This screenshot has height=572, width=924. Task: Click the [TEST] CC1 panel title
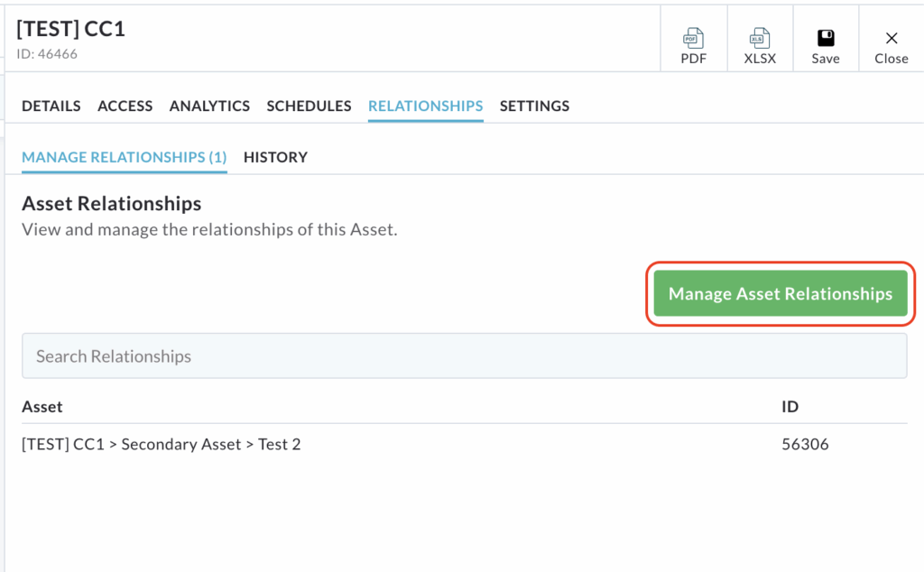coord(70,29)
